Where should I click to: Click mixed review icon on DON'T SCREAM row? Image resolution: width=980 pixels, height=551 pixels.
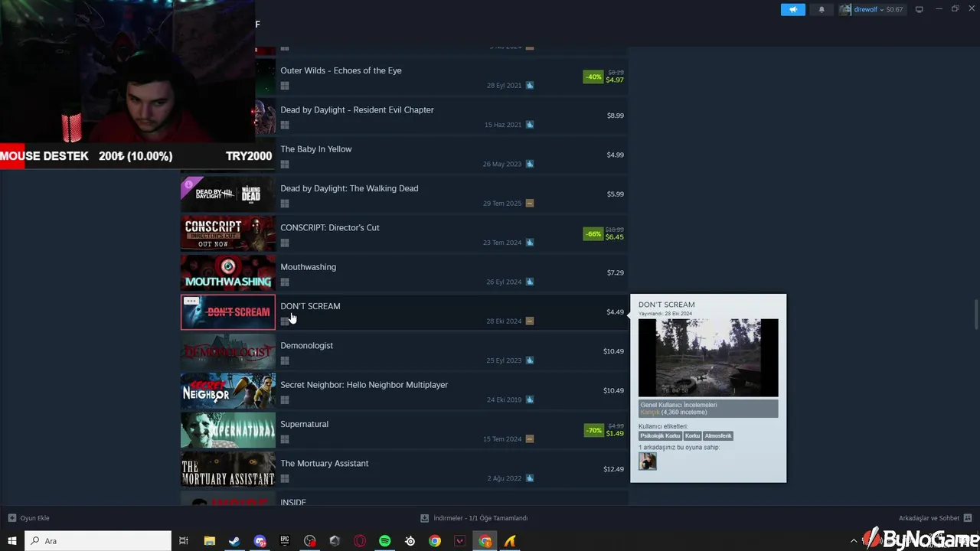tap(530, 321)
